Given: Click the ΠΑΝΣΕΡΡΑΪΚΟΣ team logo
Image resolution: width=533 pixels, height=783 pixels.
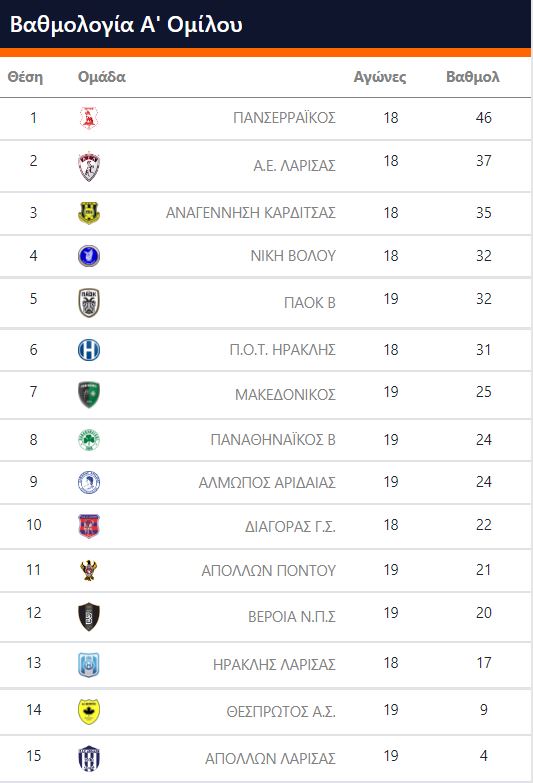Looking at the screenshot, I should pyautogui.click(x=89, y=118).
